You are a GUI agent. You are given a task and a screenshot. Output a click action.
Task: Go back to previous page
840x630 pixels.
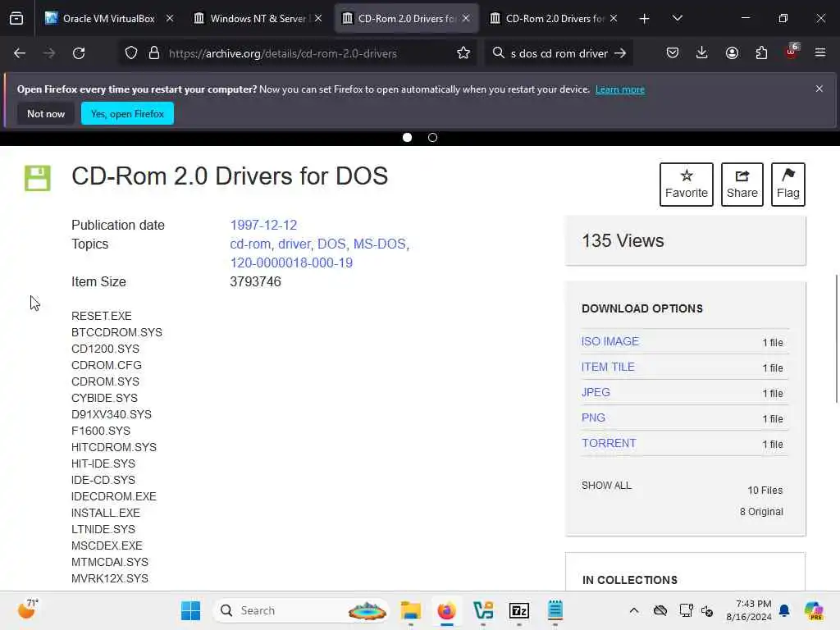(20, 53)
